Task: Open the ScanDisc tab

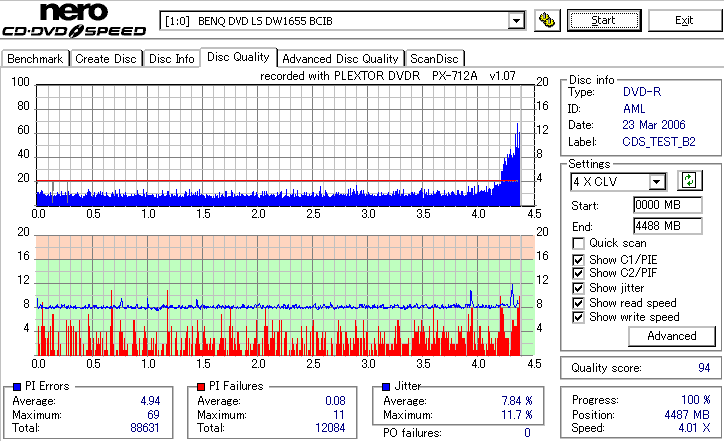Action: point(434,59)
